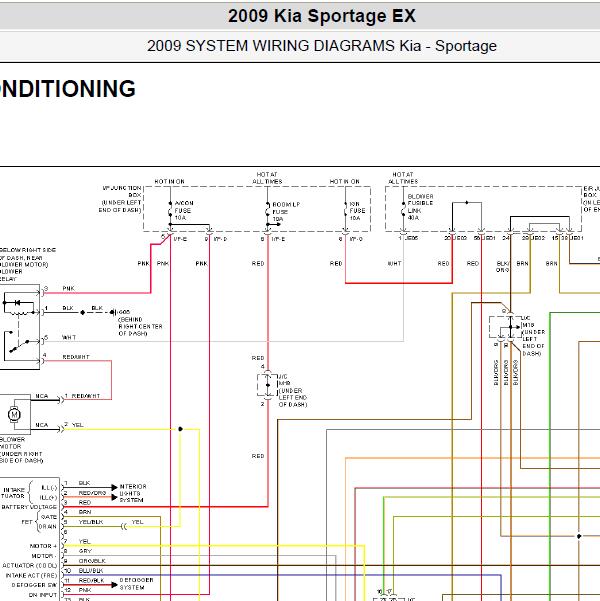Click the JE05 connector label
This screenshot has height=601, width=600.
point(411,238)
